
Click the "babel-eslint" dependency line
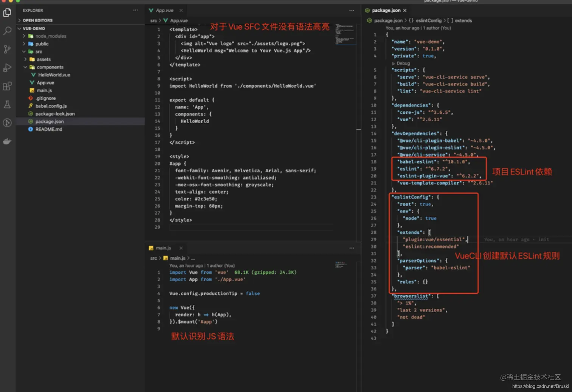click(x=434, y=162)
